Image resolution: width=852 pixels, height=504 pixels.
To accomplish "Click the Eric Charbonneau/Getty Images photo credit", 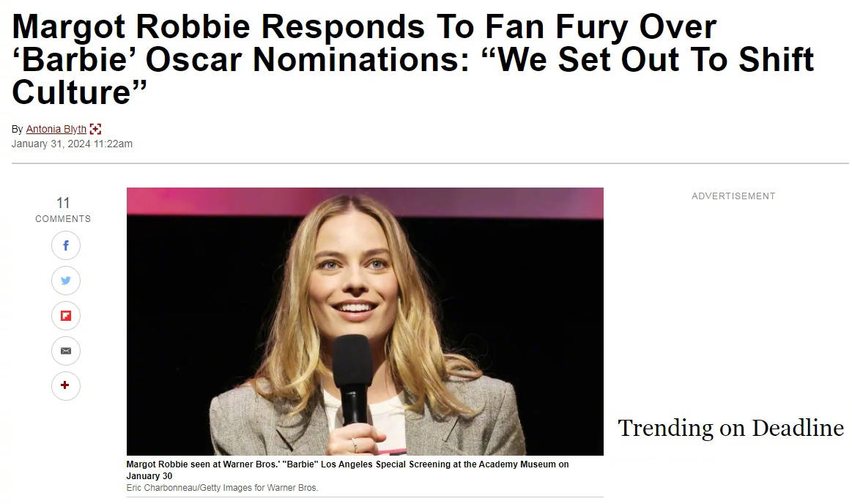I will tap(222, 488).
